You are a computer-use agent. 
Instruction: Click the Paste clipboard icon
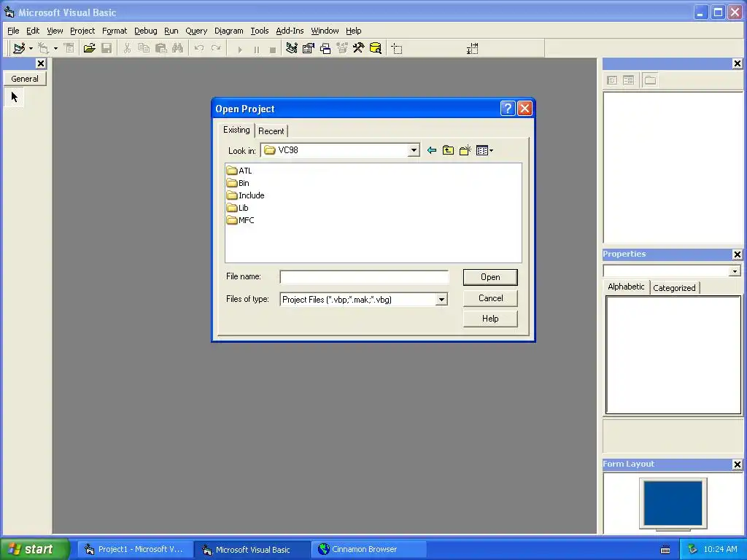pos(161,48)
